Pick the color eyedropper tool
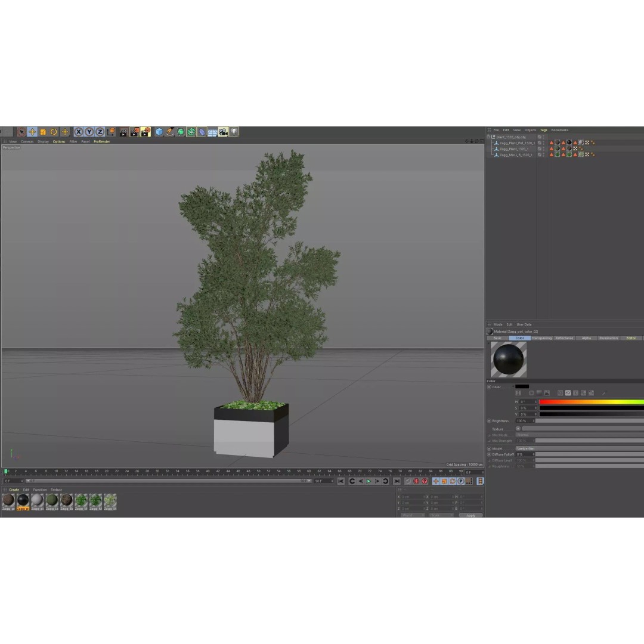This screenshot has width=644, height=644. tap(603, 394)
